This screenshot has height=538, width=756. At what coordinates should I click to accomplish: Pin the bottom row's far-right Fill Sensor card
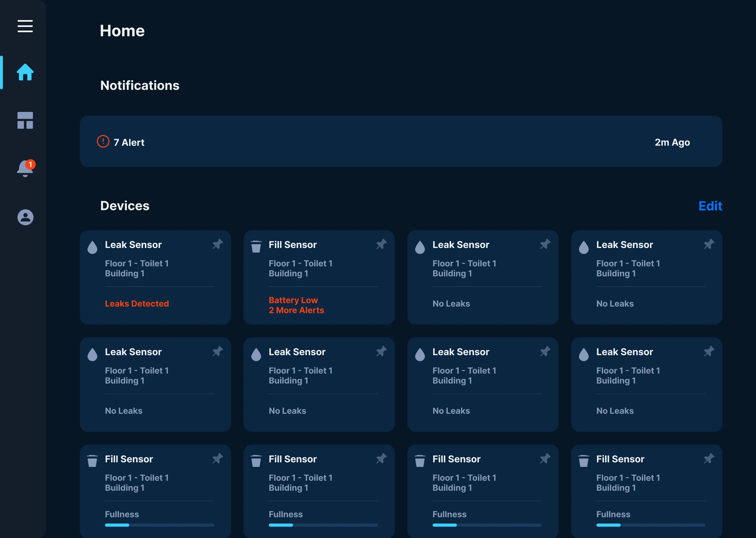pos(709,458)
